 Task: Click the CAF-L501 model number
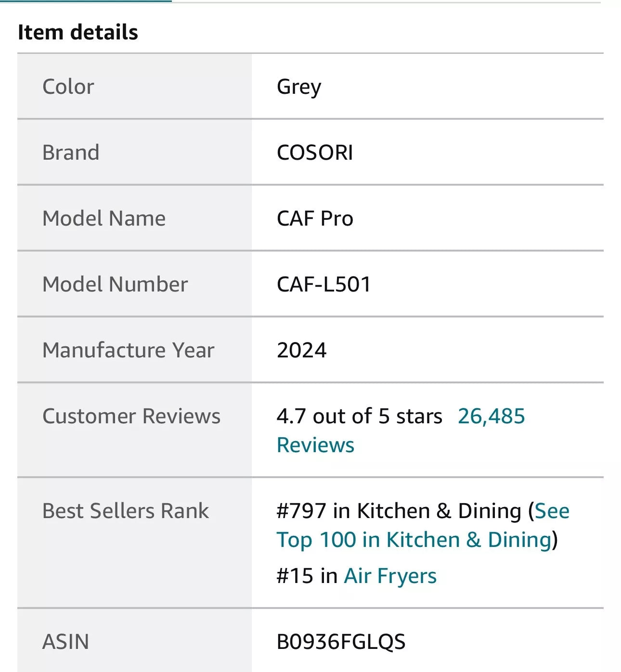(x=324, y=284)
